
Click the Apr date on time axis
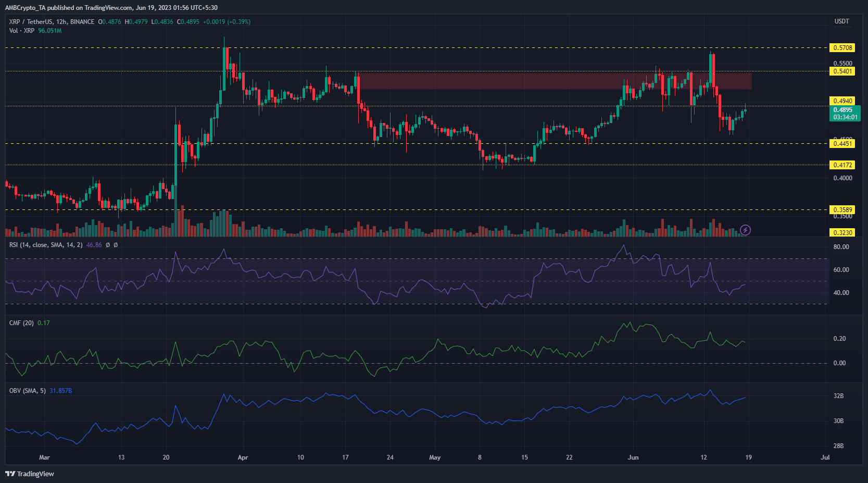coord(243,457)
